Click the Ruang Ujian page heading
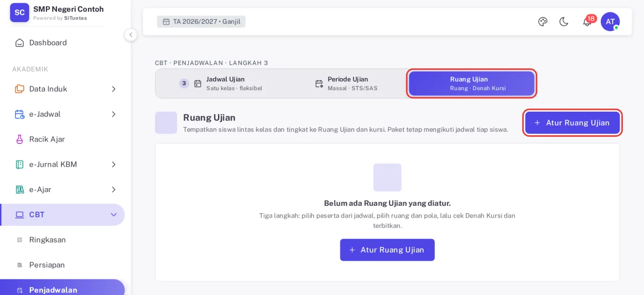The height and width of the screenshot is (295, 644). tap(209, 118)
